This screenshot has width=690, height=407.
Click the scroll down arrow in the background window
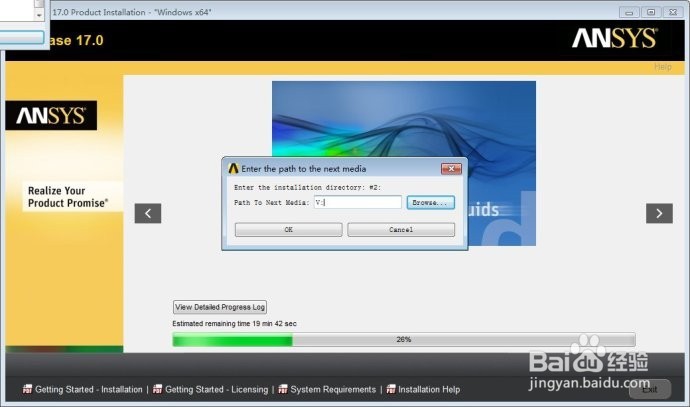39,15
